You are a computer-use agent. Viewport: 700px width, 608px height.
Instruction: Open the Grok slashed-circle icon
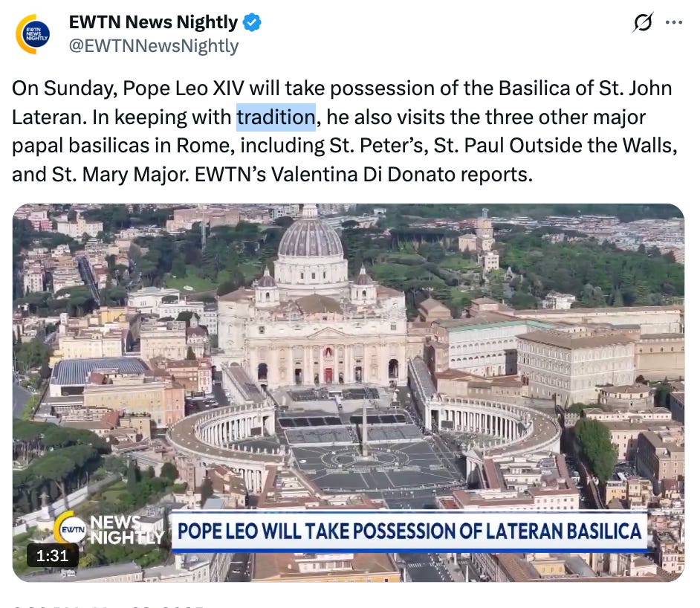(643, 22)
